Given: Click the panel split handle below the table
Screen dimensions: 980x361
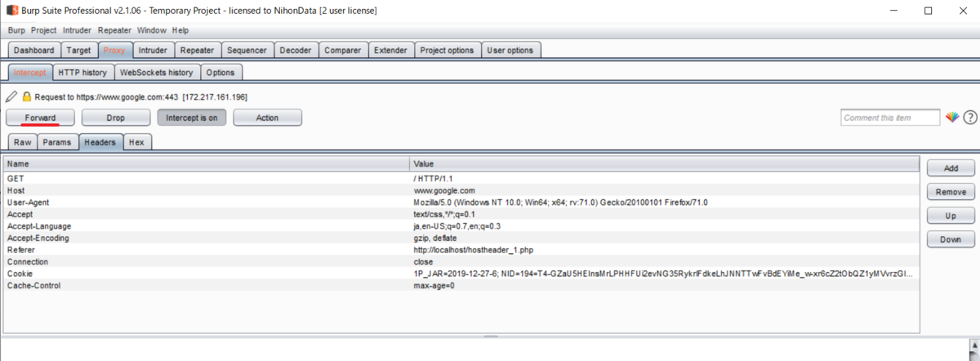Looking at the screenshot, I should (x=490, y=336).
